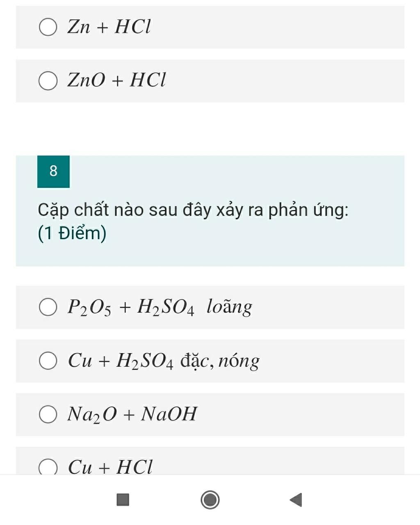
Task: Select the Na2O + NaOH radio button
Action: point(48,414)
